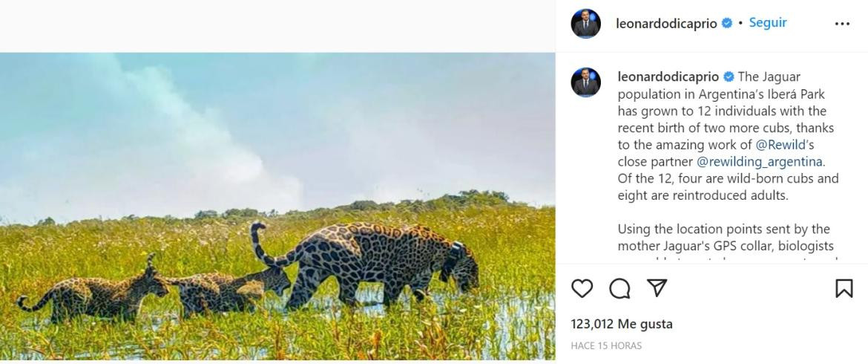This screenshot has width=868, height=364.
Task: Click the adult jaguar in the photo
Action: pyautogui.click(x=378, y=260)
